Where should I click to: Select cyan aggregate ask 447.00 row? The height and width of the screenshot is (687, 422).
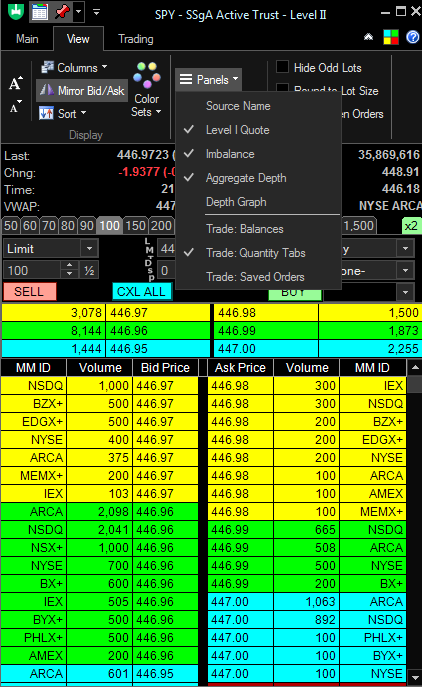pos(318,349)
